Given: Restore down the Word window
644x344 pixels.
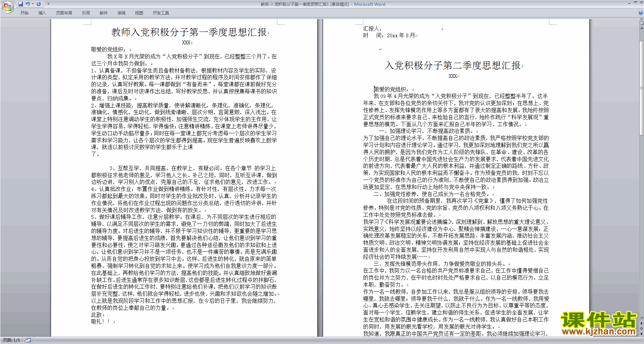Looking at the screenshot, I should click(x=635, y=3).
